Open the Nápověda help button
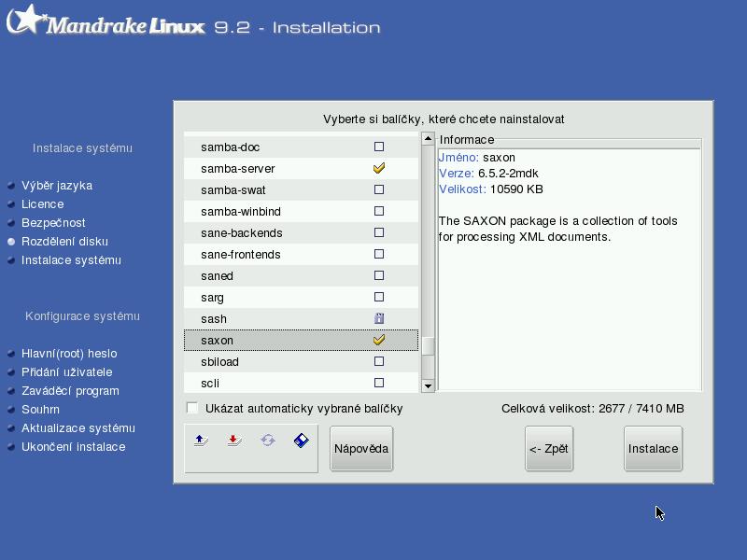 (361, 449)
